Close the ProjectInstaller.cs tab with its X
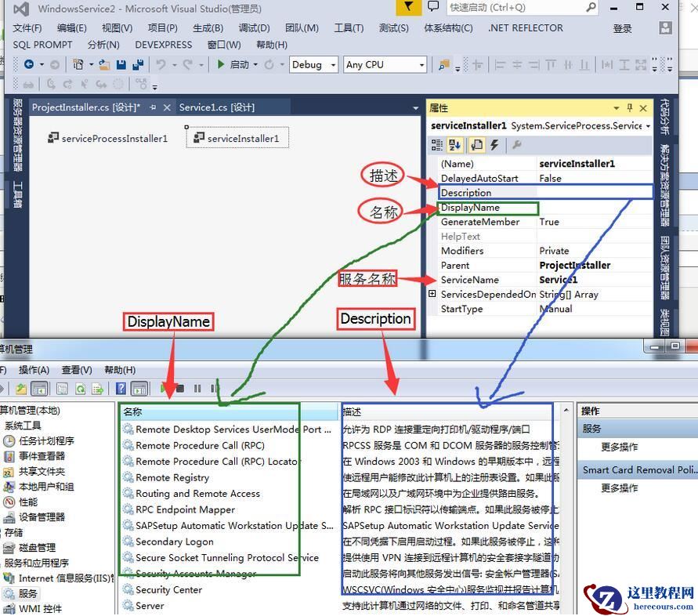The width and height of the screenshot is (698, 616). point(167,107)
